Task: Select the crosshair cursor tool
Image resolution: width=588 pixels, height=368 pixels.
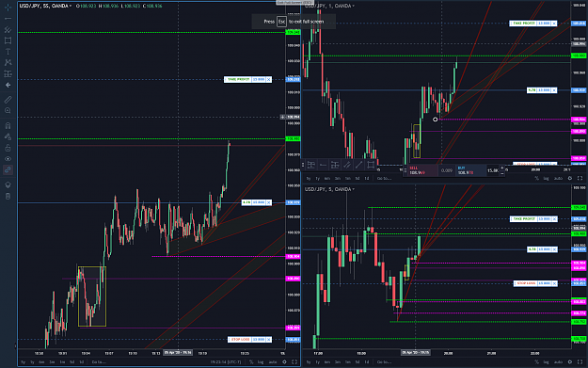Action: (x=8, y=7)
